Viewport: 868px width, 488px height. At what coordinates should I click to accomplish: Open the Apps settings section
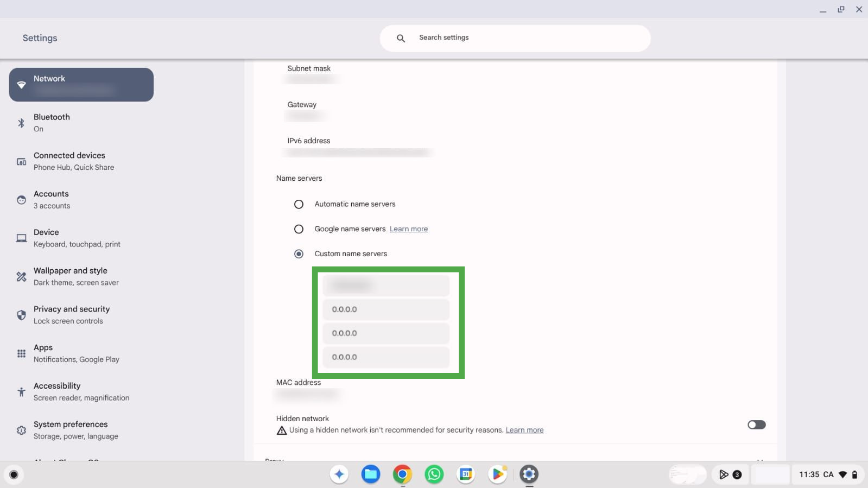pos(81,353)
